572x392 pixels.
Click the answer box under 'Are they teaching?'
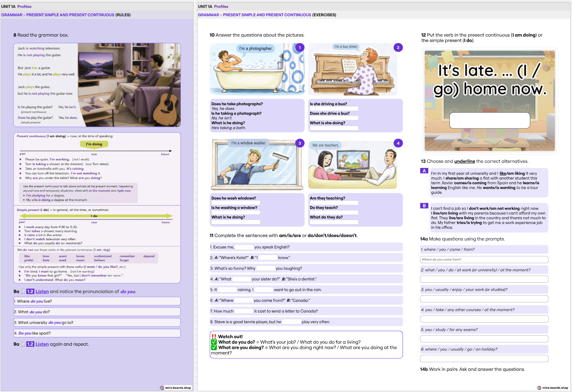tap(334, 203)
